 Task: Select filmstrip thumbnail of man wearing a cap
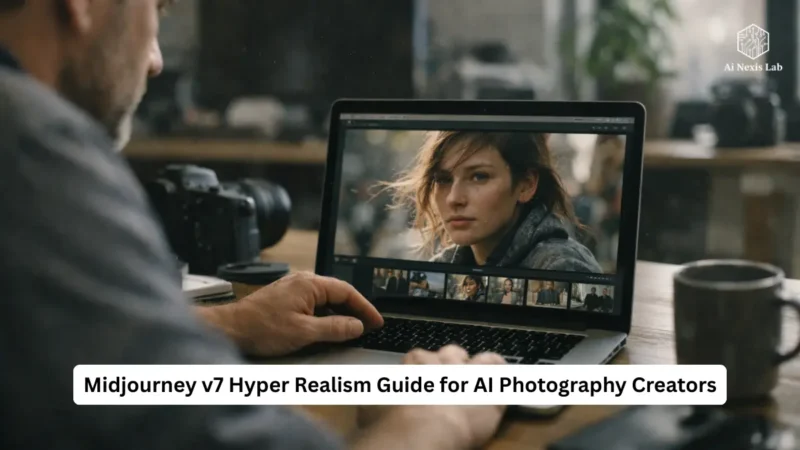click(x=427, y=284)
